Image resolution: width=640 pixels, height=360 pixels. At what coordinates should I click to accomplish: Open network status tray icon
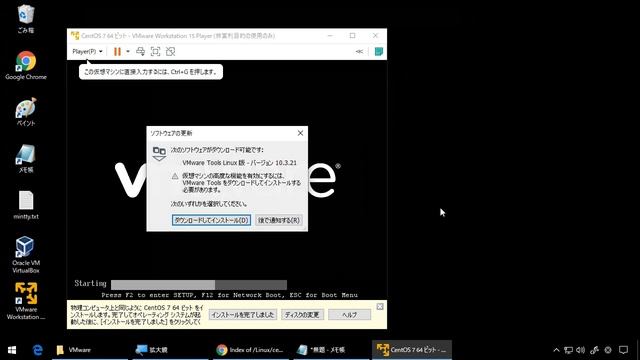tap(568, 350)
